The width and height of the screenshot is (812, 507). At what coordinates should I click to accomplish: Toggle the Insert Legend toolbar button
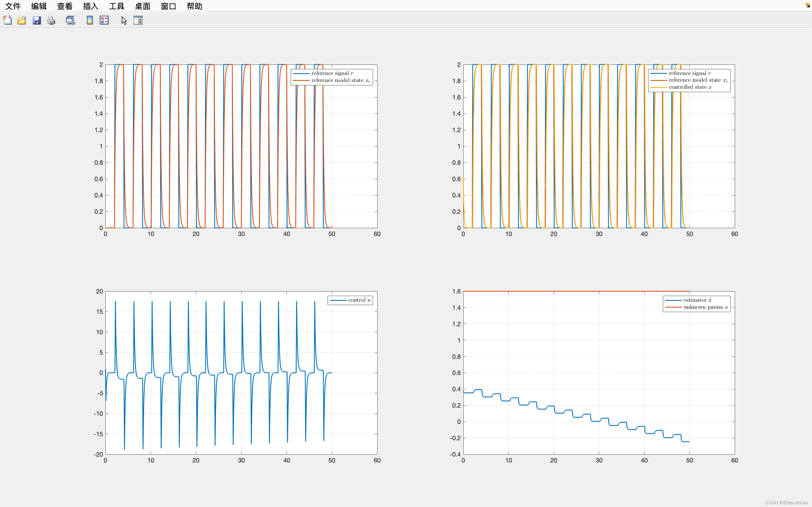pyautogui.click(x=104, y=21)
